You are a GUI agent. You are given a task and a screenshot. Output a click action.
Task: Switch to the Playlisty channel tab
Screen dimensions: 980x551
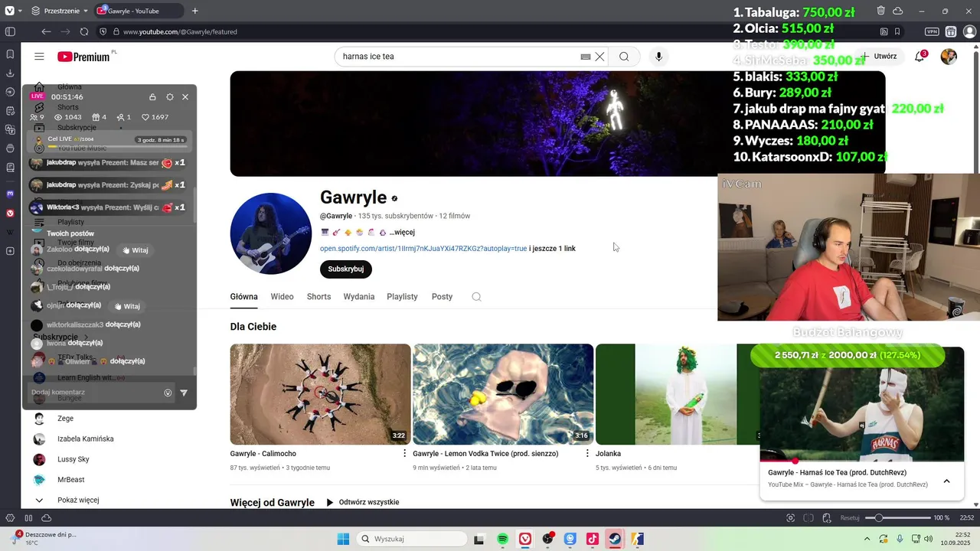tap(402, 297)
